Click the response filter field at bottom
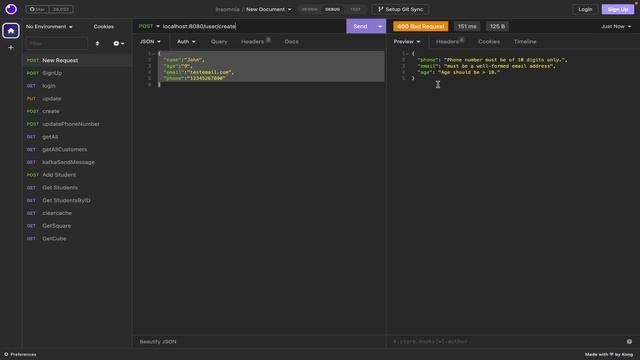 click(506, 342)
